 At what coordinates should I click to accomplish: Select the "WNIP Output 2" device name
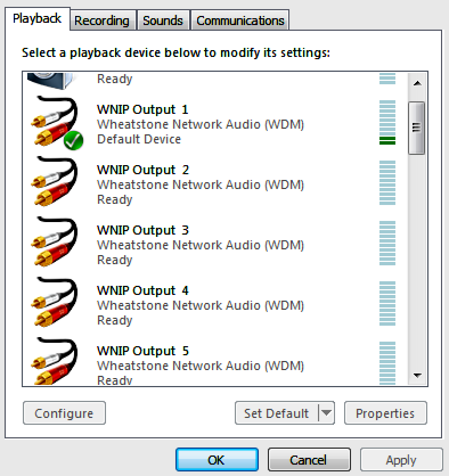tap(142, 170)
